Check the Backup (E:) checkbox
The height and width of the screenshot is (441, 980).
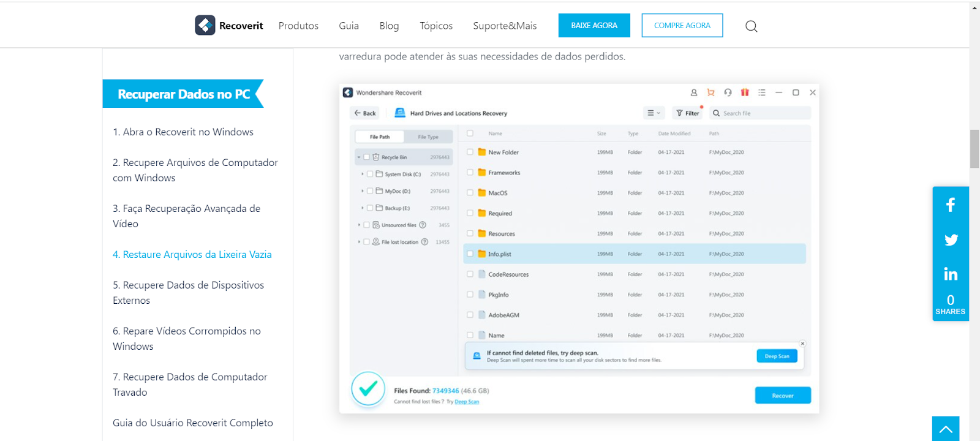point(370,208)
